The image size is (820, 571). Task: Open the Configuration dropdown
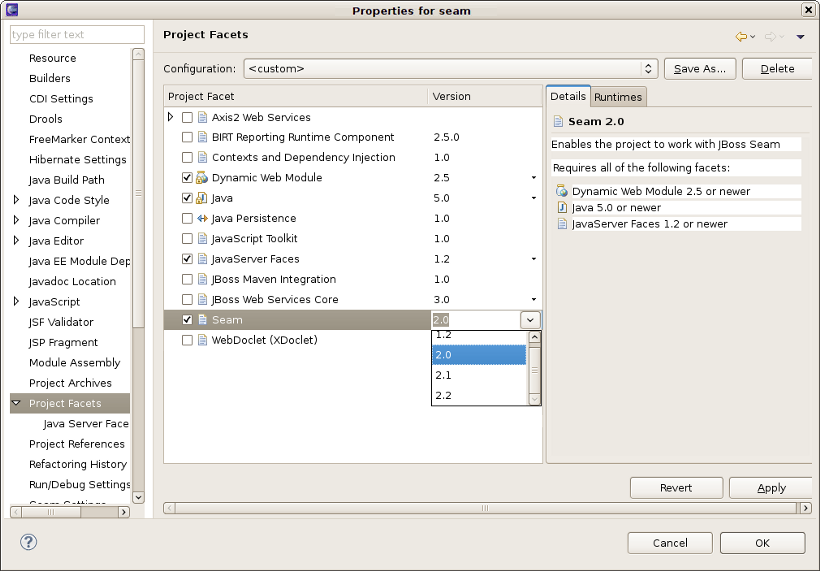pyautogui.click(x=649, y=69)
